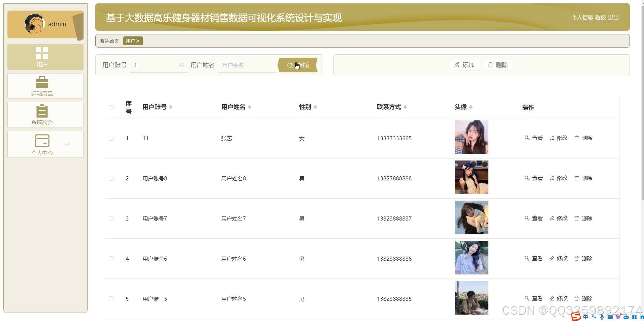
Task: Select the checkbox for 用户账号7
Action: coord(111,218)
